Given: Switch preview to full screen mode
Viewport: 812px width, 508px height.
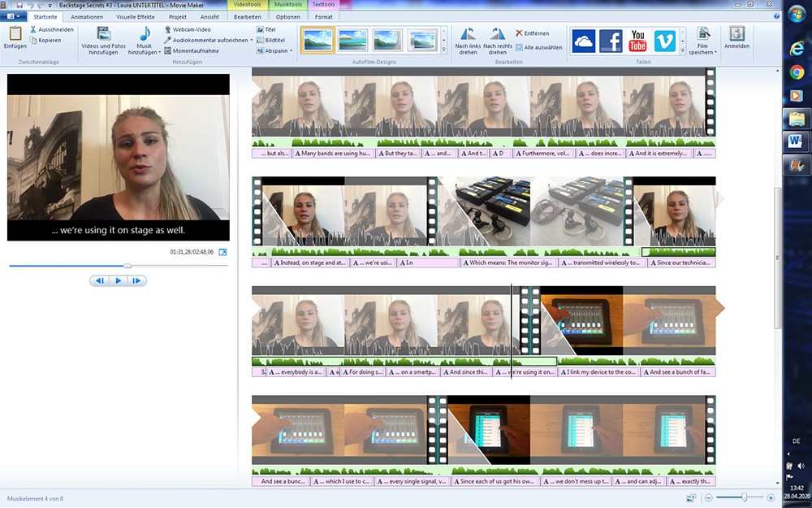Looking at the screenshot, I should [x=223, y=252].
